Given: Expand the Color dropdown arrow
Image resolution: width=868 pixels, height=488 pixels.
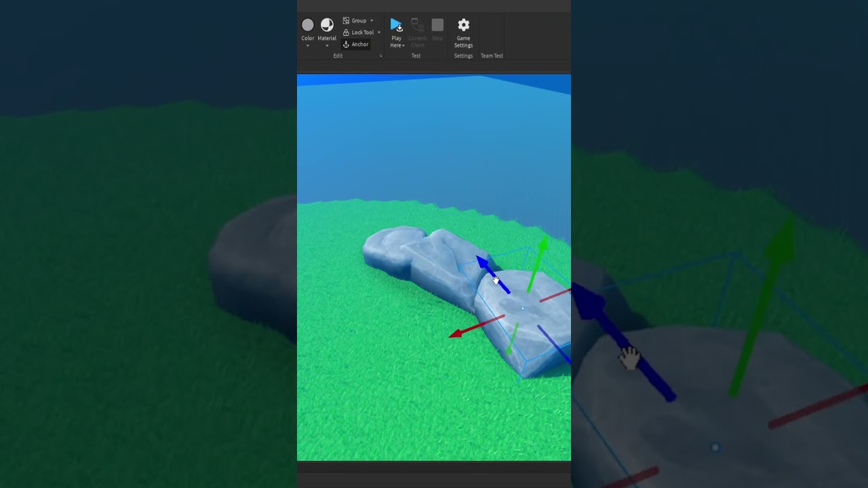Looking at the screenshot, I should pyautogui.click(x=307, y=46).
